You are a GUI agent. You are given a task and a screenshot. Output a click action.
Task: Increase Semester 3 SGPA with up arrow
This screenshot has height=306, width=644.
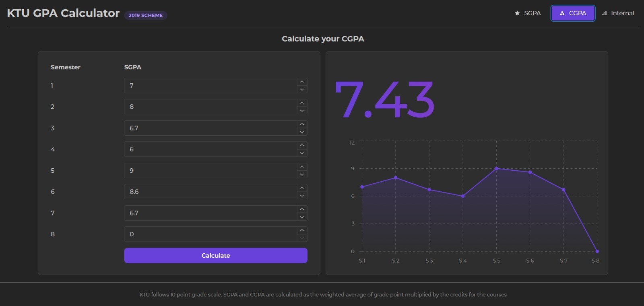coord(302,124)
